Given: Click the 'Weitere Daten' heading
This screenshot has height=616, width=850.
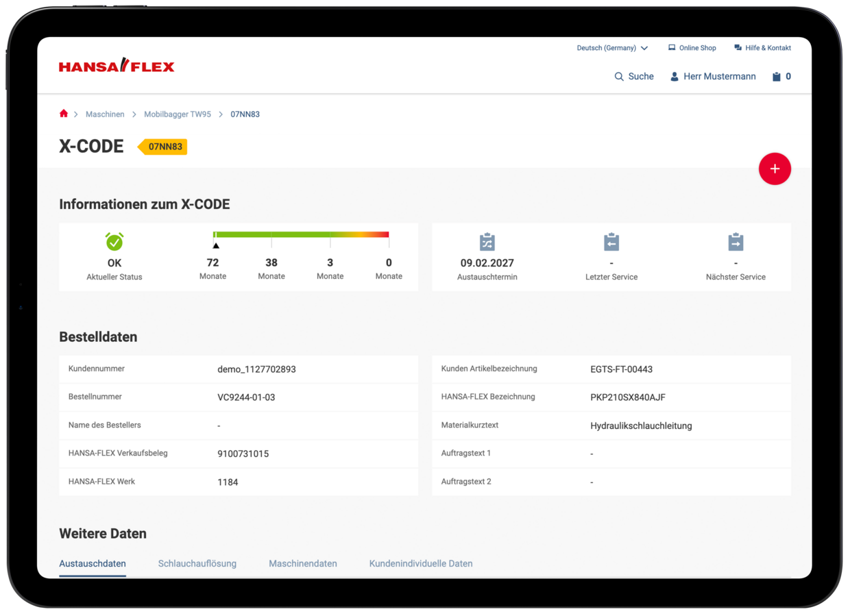Looking at the screenshot, I should (x=103, y=534).
